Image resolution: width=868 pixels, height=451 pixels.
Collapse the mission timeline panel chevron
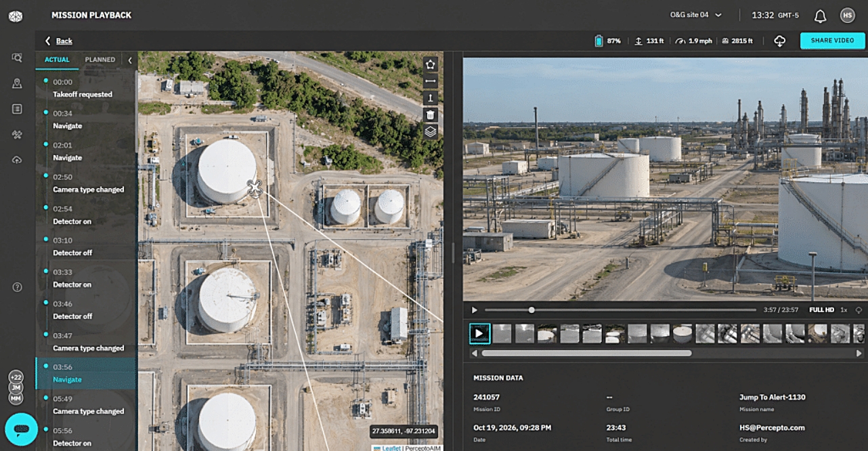130,60
